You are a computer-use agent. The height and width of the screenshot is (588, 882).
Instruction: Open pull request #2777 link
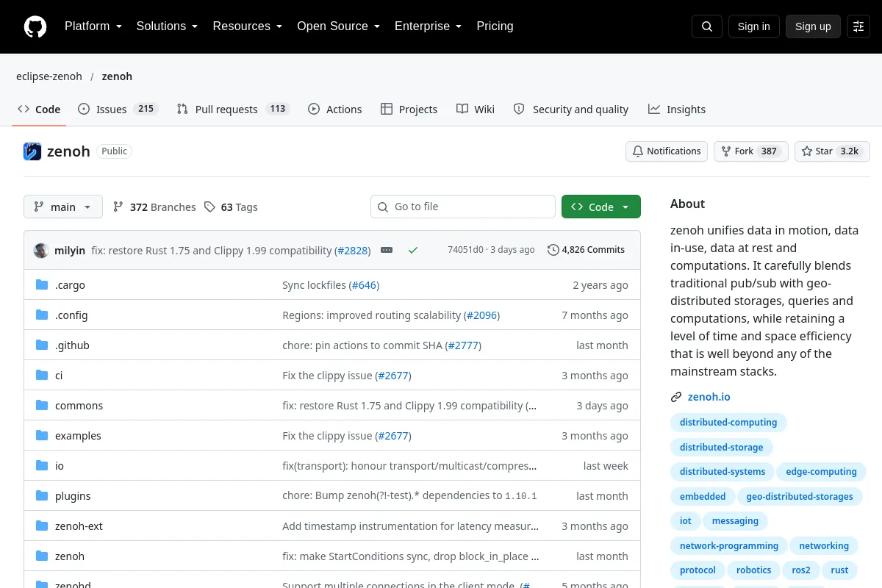pos(463,345)
